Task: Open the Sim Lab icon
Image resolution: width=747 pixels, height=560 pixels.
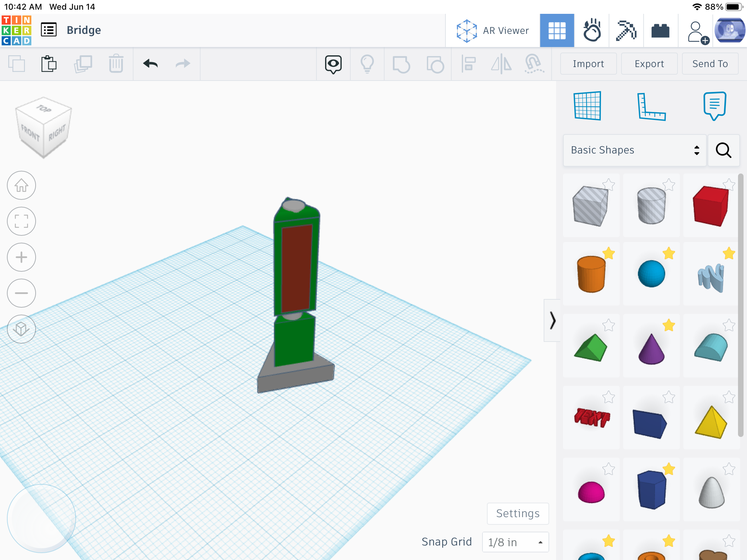Action: click(x=592, y=30)
